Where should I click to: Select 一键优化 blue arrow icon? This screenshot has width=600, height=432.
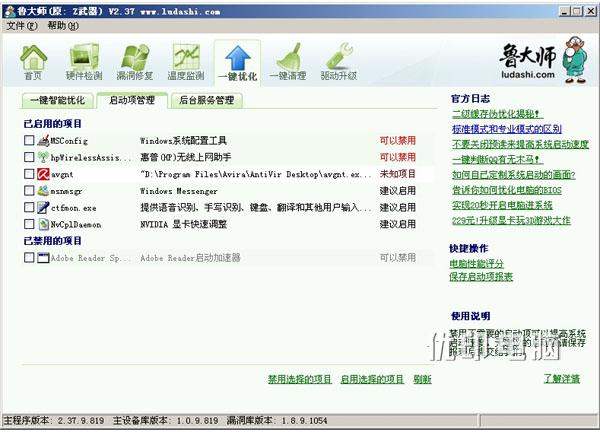[x=238, y=63]
